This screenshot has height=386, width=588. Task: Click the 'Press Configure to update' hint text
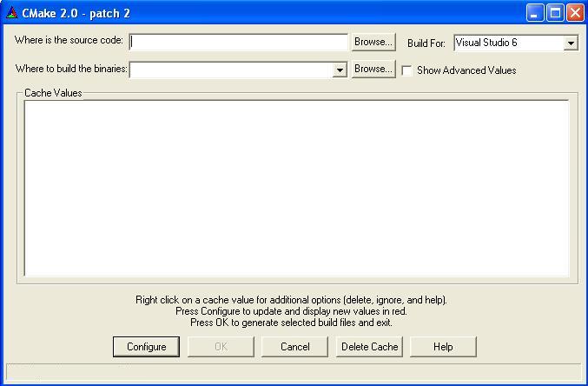pos(291,311)
